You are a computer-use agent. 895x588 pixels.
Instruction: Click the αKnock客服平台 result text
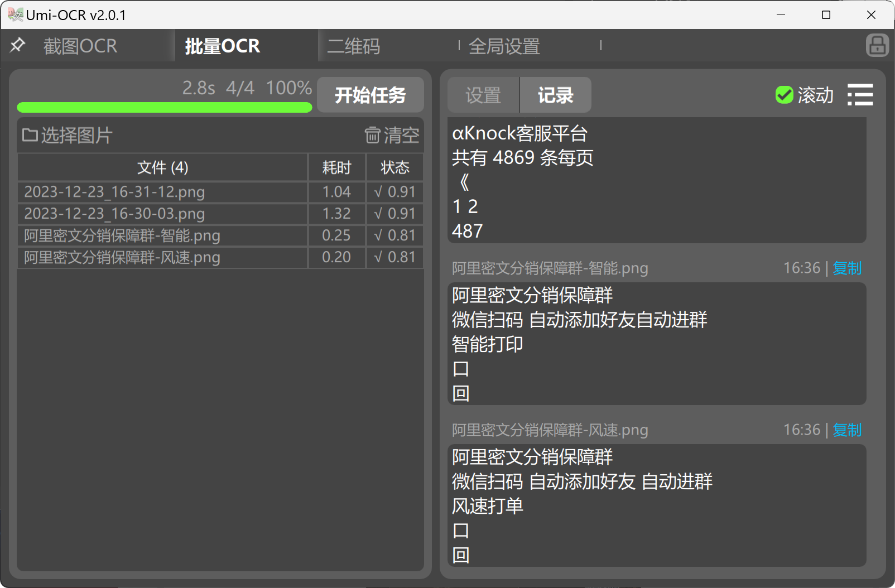click(x=519, y=133)
